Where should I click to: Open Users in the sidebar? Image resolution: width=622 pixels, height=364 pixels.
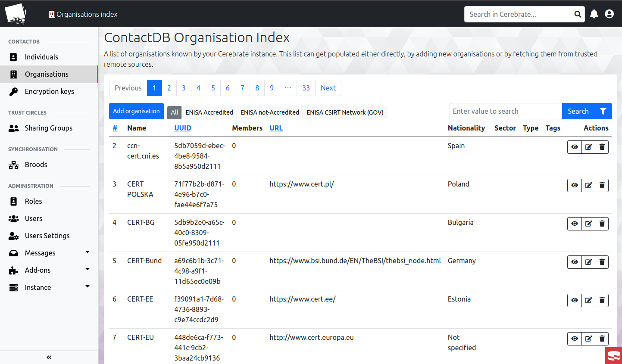tap(49, 218)
